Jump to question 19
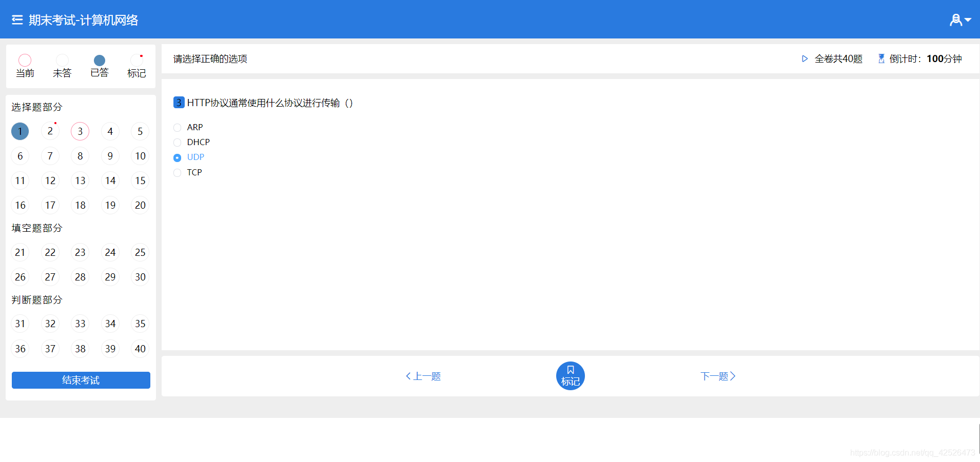This screenshot has height=462, width=980. (x=110, y=205)
